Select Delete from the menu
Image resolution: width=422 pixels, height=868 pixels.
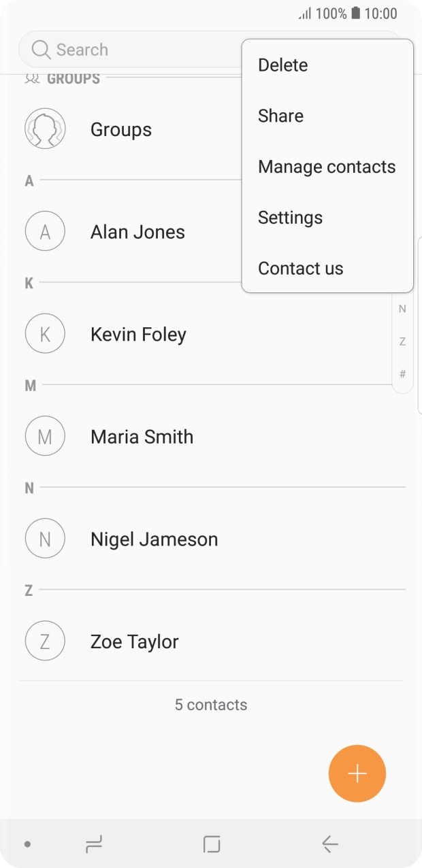click(282, 65)
